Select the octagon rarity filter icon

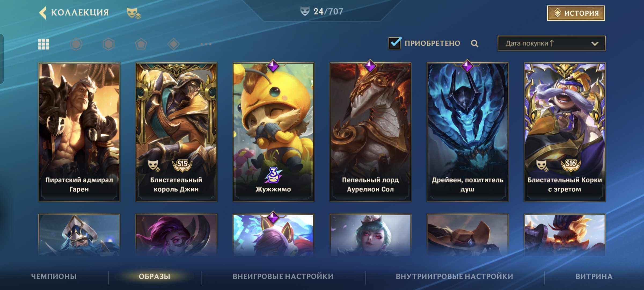pyautogui.click(x=76, y=44)
